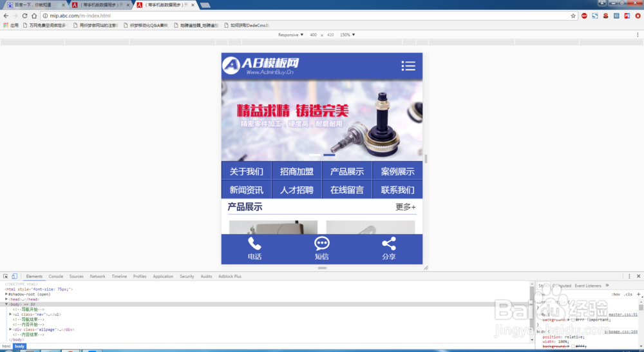Open the Console tab in DevTools
Image resolution: width=644 pixels, height=352 pixels.
click(x=56, y=277)
